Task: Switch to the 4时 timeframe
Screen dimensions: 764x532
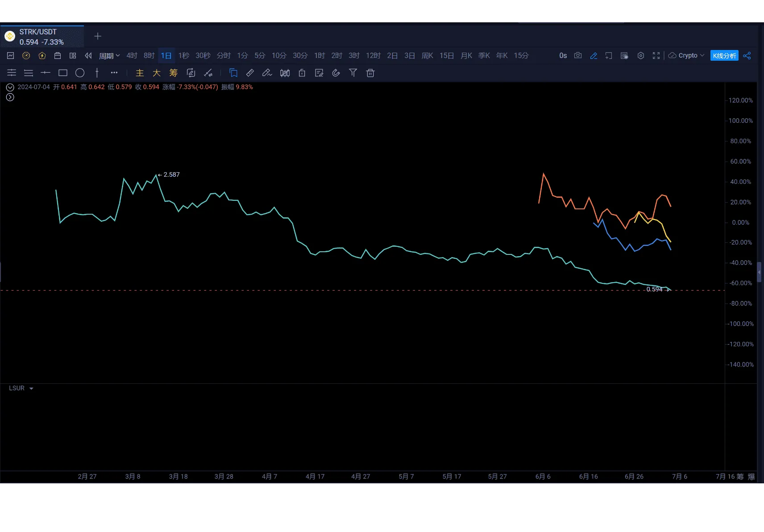Action: coord(132,55)
